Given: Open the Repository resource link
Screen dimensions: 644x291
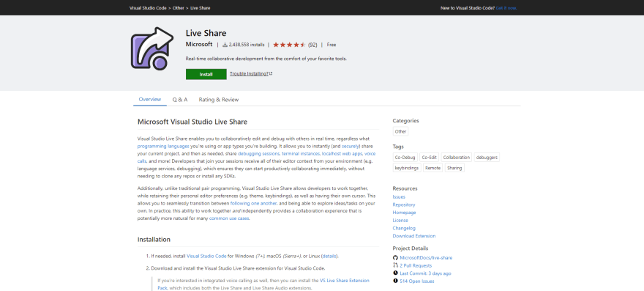Looking at the screenshot, I should coord(404,205).
